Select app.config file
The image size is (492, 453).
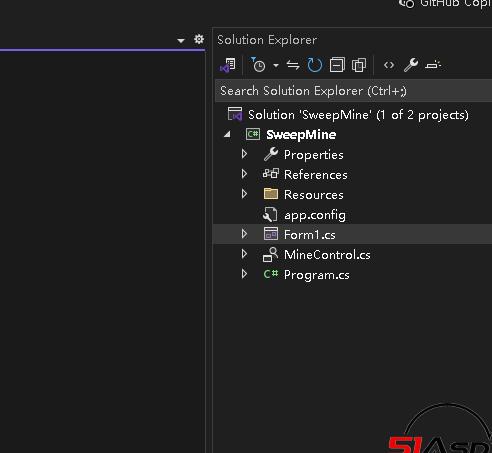tap(315, 215)
